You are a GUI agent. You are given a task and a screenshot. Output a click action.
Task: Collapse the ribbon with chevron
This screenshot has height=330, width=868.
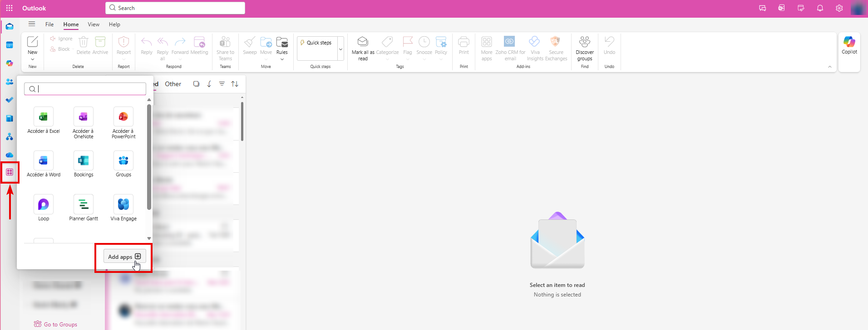click(830, 67)
